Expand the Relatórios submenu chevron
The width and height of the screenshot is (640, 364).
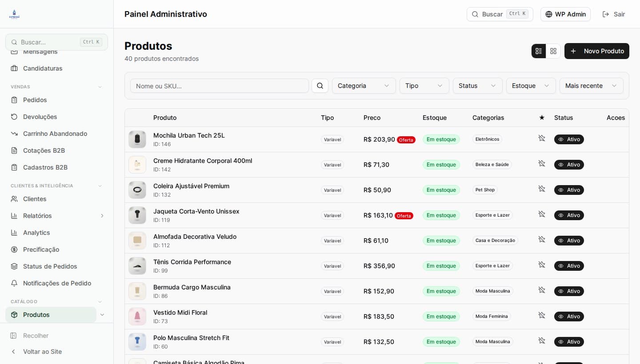click(x=102, y=216)
